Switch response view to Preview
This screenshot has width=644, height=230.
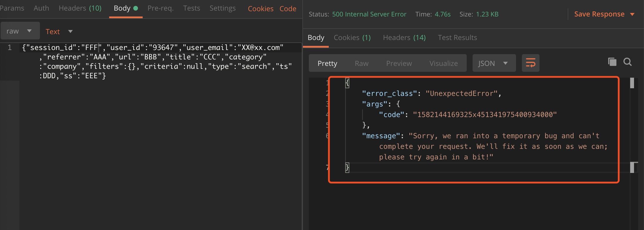click(399, 63)
